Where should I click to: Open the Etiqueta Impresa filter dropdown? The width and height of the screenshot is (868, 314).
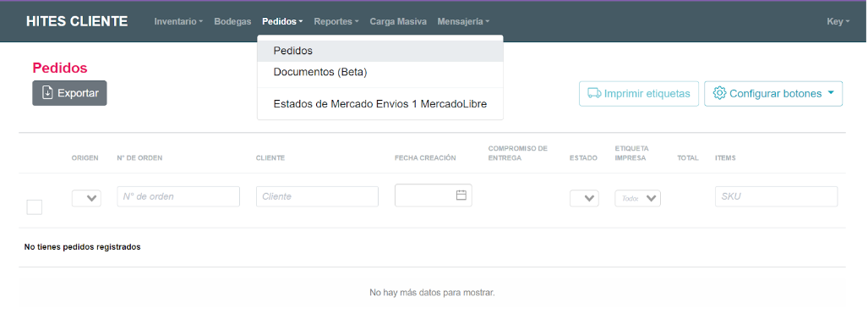click(x=638, y=198)
